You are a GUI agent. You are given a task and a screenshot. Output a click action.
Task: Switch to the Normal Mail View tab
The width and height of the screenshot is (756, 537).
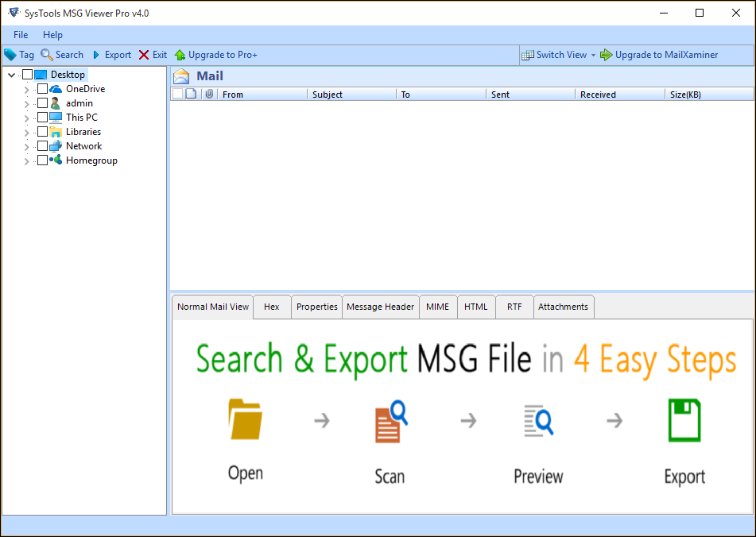click(212, 307)
